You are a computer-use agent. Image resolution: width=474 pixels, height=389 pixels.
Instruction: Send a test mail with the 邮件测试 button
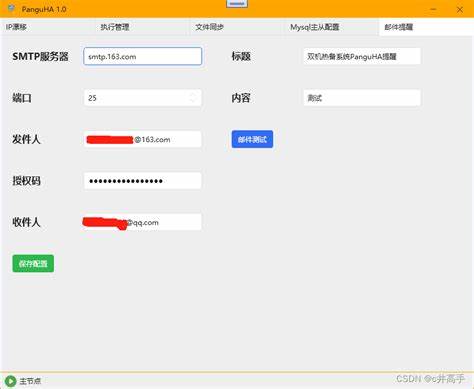click(252, 139)
